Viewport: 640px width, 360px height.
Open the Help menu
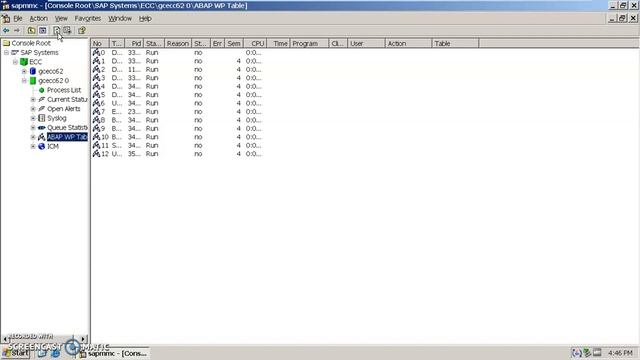point(145,18)
